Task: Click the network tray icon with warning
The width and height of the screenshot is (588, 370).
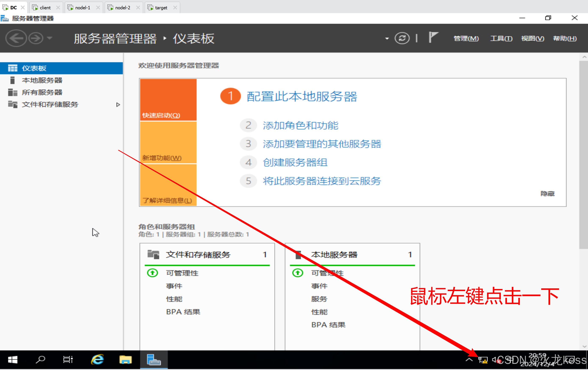Action: (x=483, y=360)
